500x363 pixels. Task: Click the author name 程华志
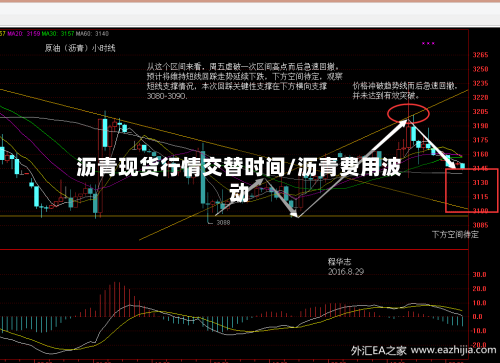(340, 262)
